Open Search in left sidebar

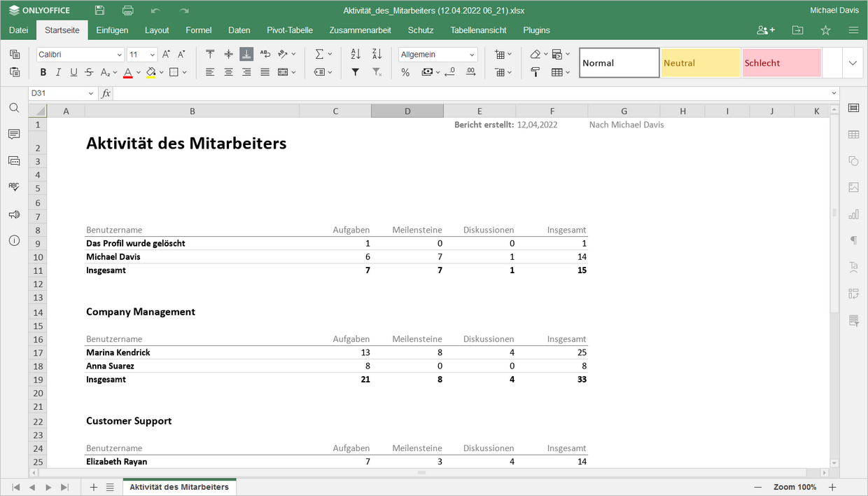click(14, 108)
